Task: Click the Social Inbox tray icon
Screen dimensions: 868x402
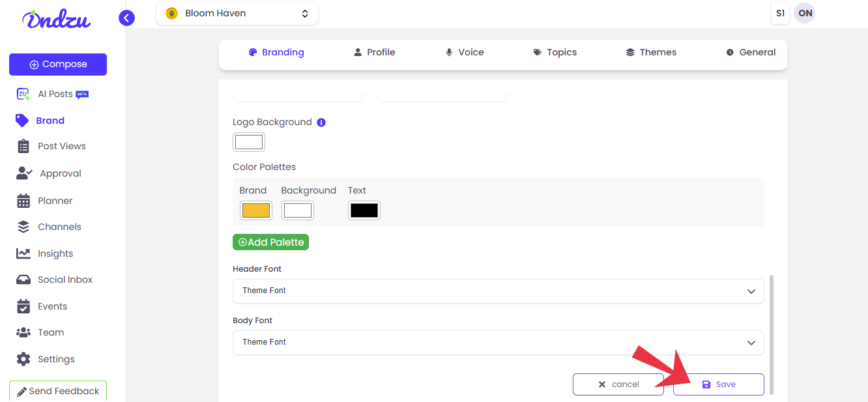Action: coord(23,280)
